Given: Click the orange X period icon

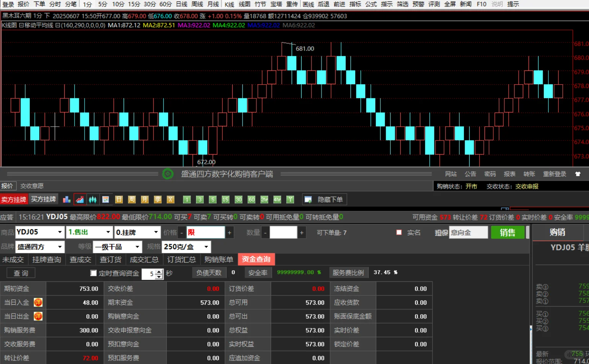Looking at the screenshot, I should point(171,199).
